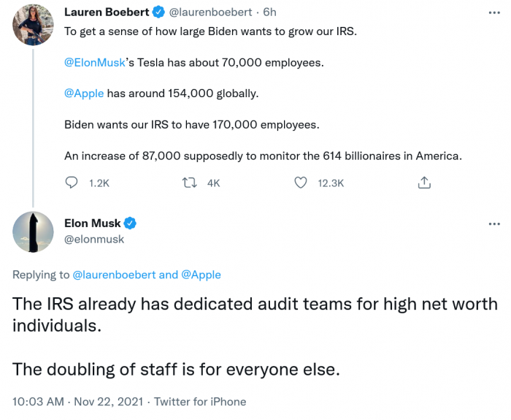The height and width of the screenshot is (420, 511).
Task: Open @laurenboebert in Replying to line
Action: click(x=113, y=275)
